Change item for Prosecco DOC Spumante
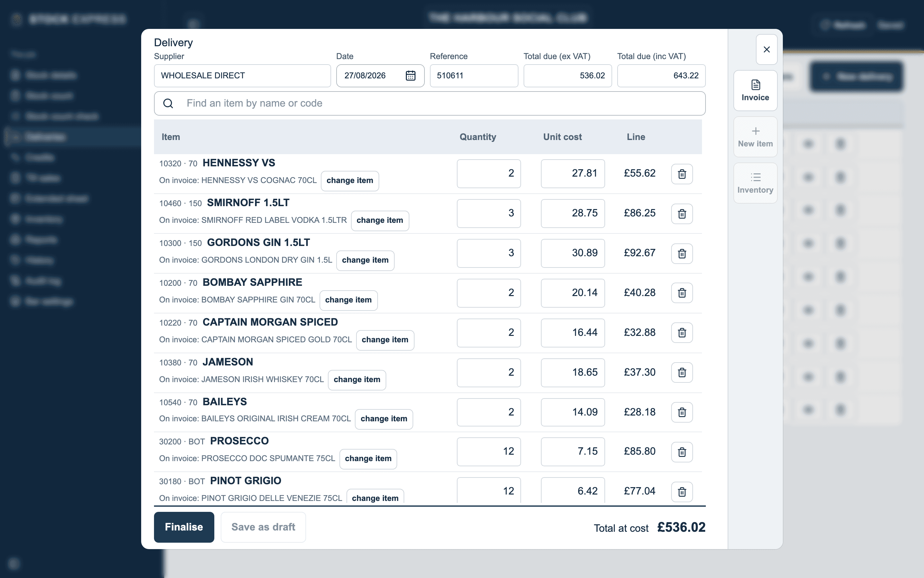Screen dimensions: 924x578 coord(368,459)
